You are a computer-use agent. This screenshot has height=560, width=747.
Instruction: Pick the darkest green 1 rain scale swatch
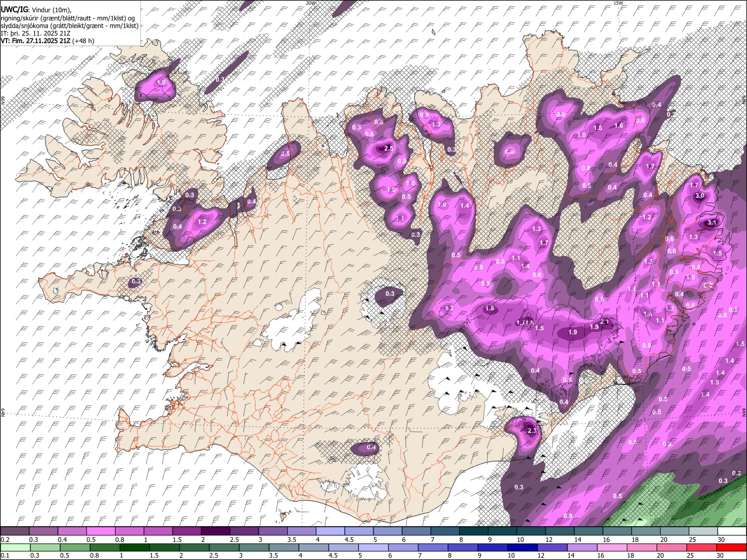(x=134, y=547)
